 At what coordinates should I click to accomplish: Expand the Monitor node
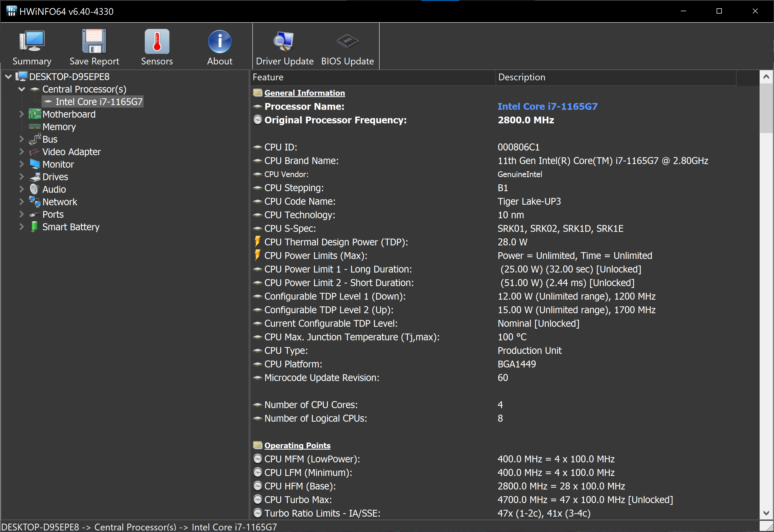(x=22, y=164)
